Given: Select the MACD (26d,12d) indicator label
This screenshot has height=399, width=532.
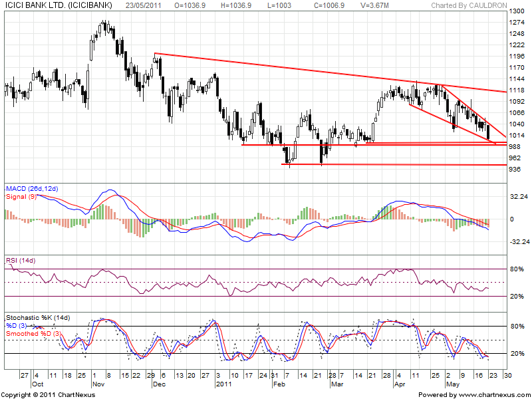Looking at the screenshot, I should (33, 190).
